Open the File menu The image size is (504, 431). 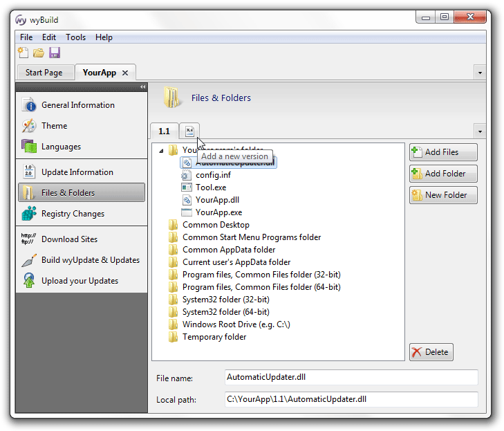point(26,37)
